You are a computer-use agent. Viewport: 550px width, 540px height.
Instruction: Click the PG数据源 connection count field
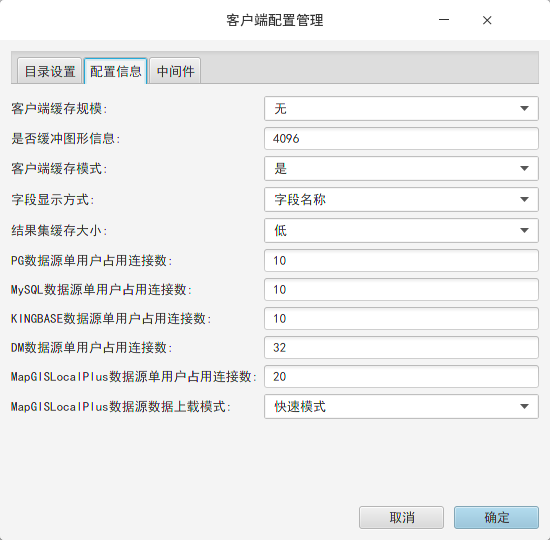pos(401,260)
